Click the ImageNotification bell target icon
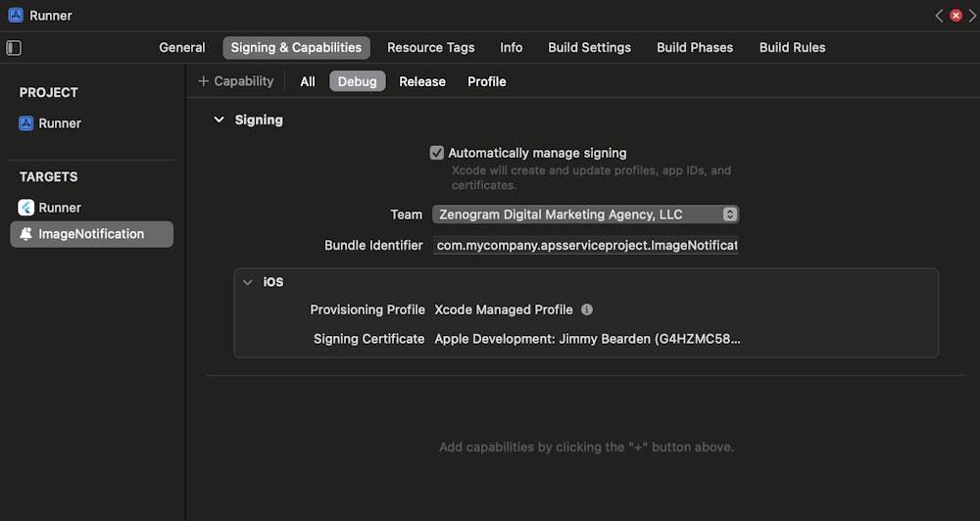Screen dimensions: 980x521 click(x=26, y=234)
